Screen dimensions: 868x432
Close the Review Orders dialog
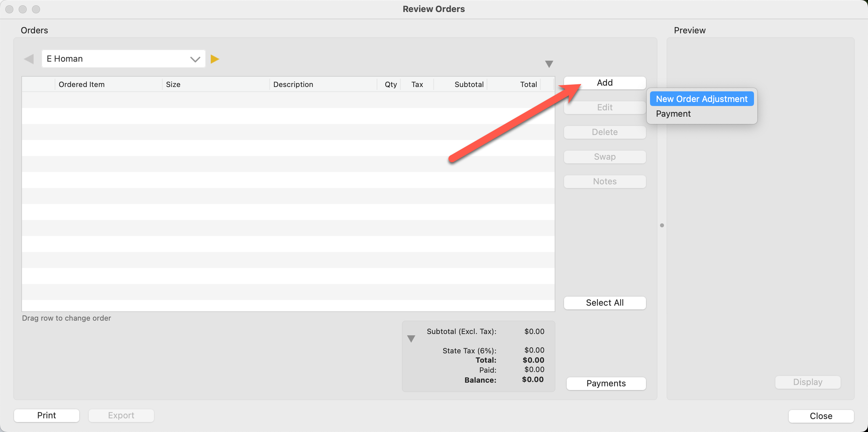821,416
